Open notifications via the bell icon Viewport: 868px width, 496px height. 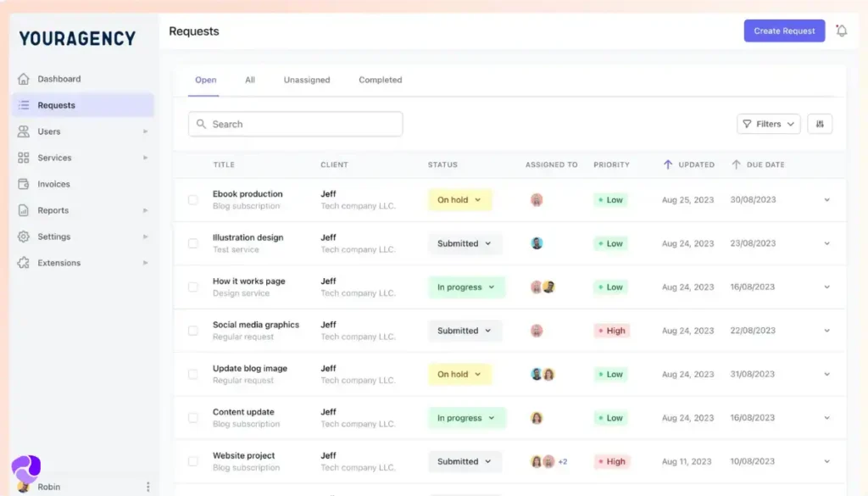coord(841,30)
